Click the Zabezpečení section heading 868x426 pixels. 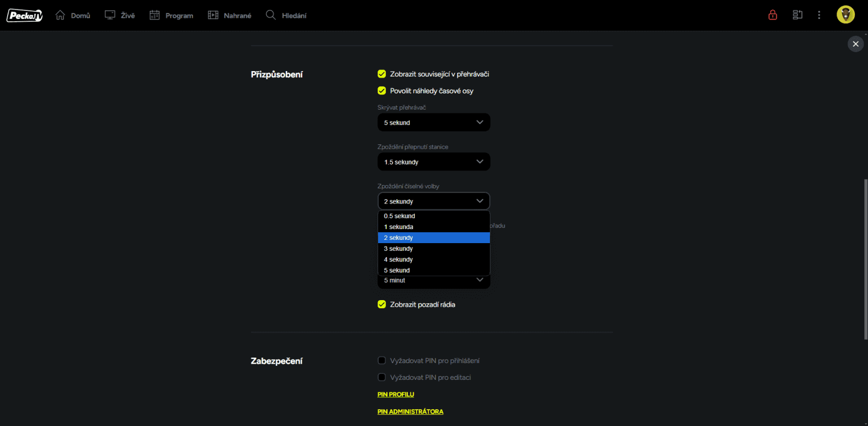point(277,361)
